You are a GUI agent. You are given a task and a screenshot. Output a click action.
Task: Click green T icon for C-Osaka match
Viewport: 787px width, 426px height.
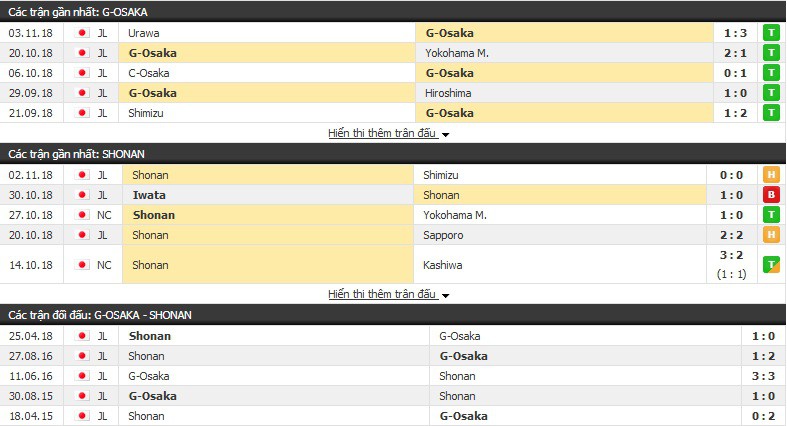(x=771, y=73)
